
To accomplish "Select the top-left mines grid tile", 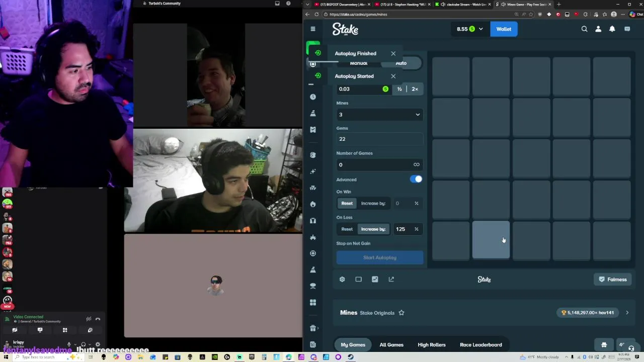I will tap(451, 76).
